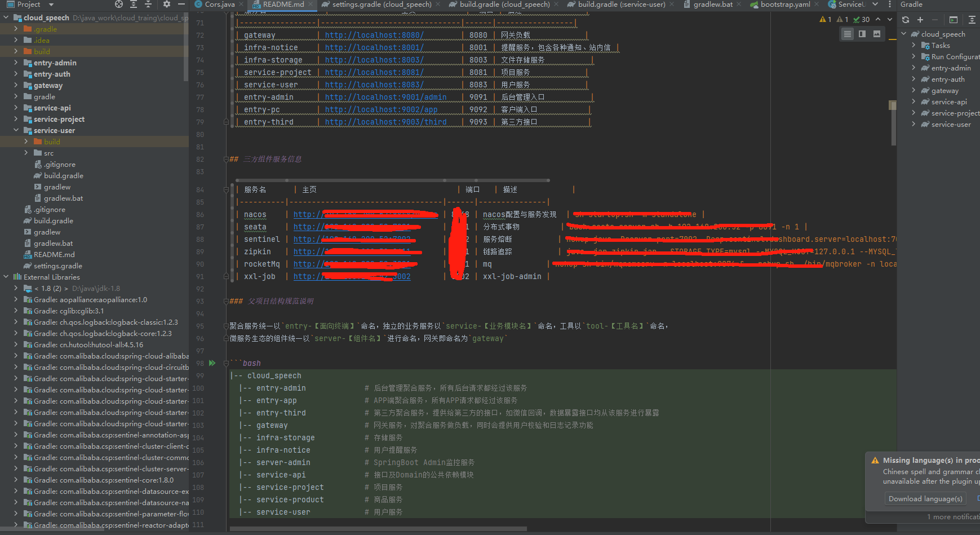
Task: Open the Project view dropdown
Action: (x=51, y=4)
